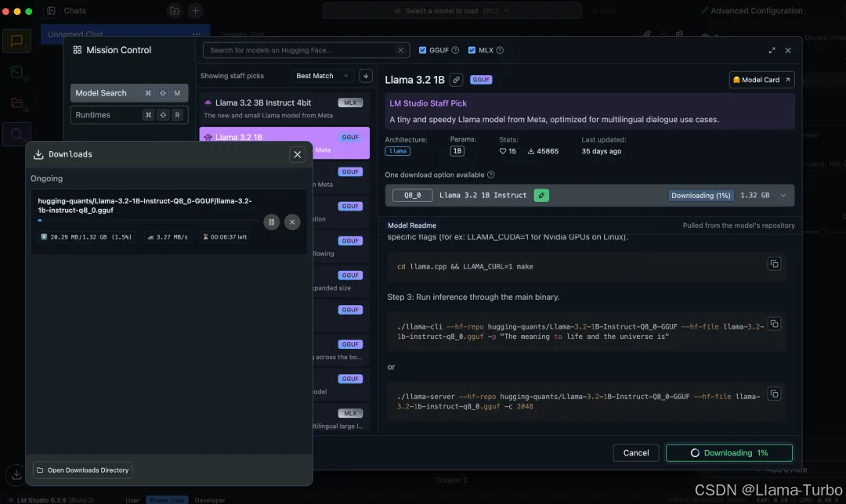Click '35 days ago' last updated value
This screenshot has width=846, height=504.
tap(601, 152)
